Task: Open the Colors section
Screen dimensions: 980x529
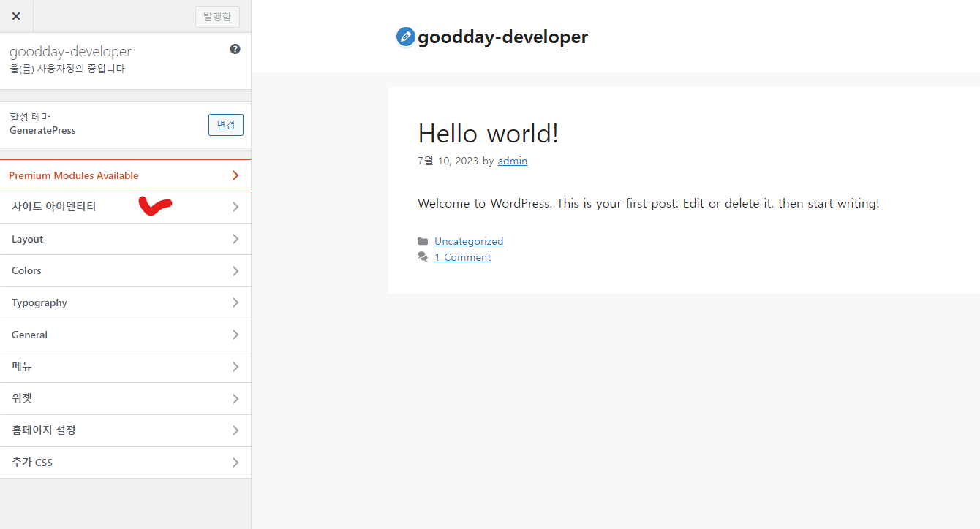Action: tap(125, 271)
